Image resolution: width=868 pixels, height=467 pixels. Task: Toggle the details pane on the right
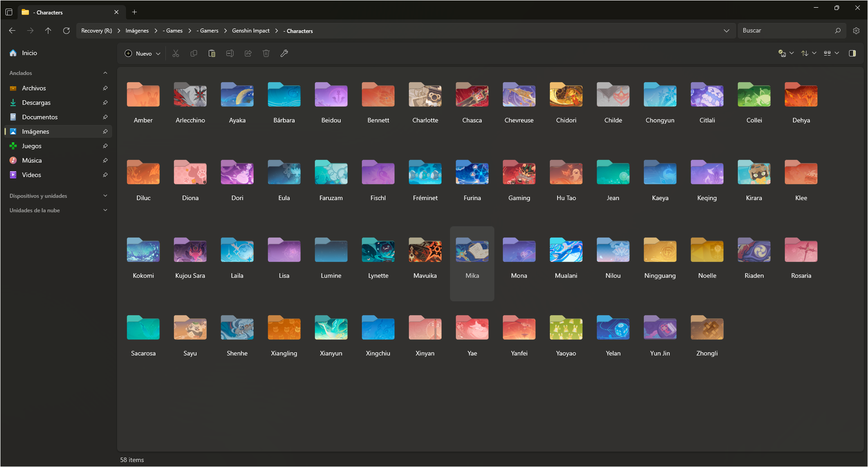(853, 53)
